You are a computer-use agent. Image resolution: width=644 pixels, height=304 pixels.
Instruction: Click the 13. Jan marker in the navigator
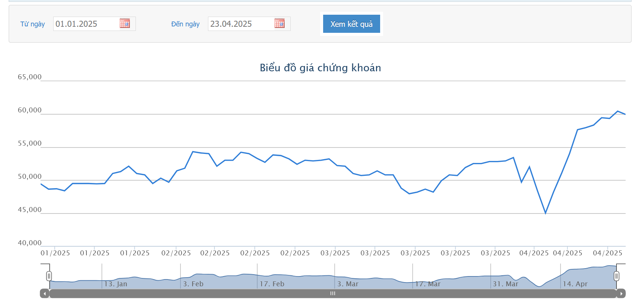pyautogui.click(x=116, y=284)
